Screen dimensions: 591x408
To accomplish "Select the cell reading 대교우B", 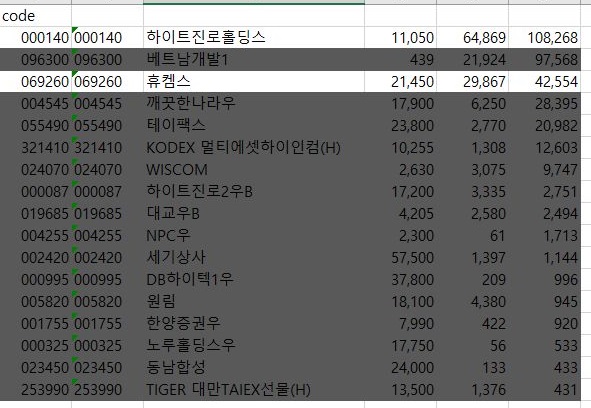I will coord(254,213).
